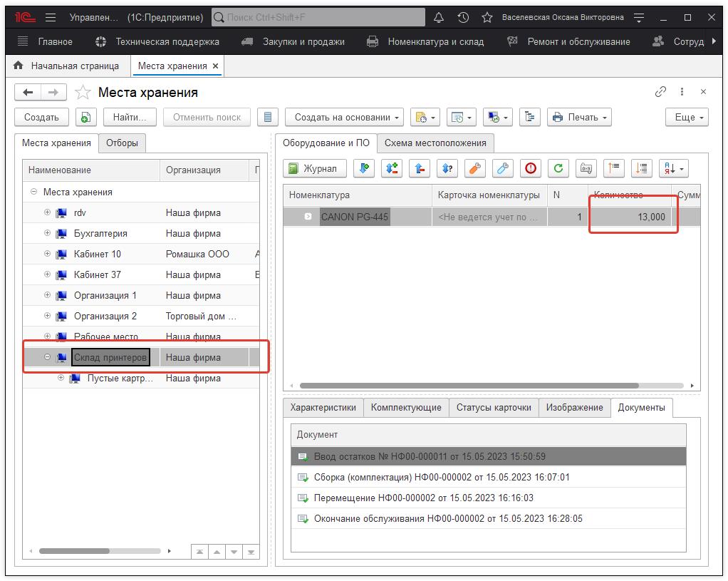Refresh equipment list with green arrow icon
The width and height of the screenshot is (728, 581).
[558, 168]
